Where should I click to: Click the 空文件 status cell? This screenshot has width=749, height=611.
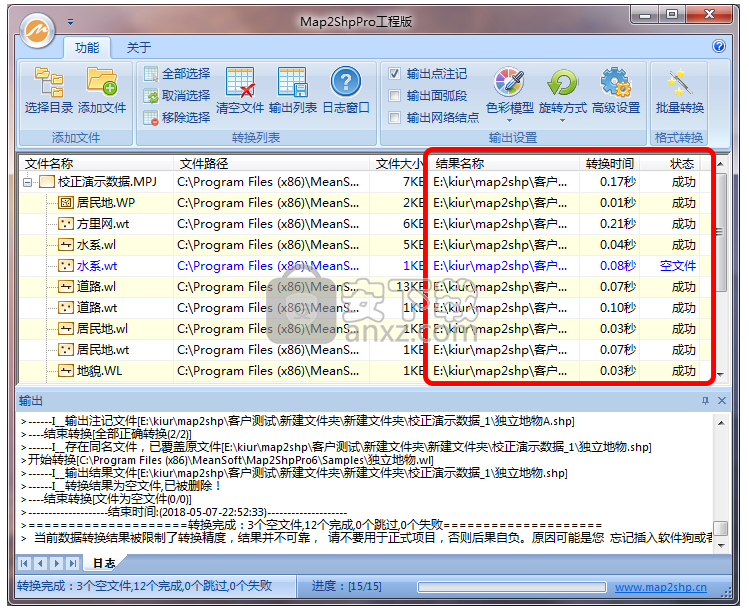[x=678, y=266]
